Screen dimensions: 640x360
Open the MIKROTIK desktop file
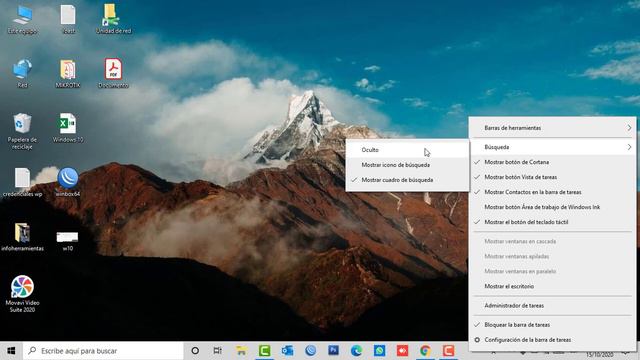[68, 73]
